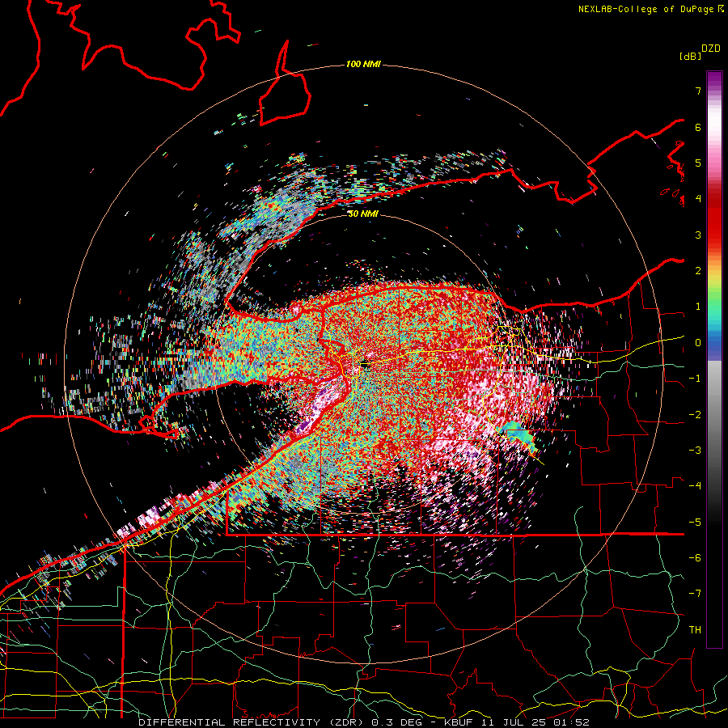Click the 5 dB scale label
This screenshot has width=728, height=728.
(698, 163)
